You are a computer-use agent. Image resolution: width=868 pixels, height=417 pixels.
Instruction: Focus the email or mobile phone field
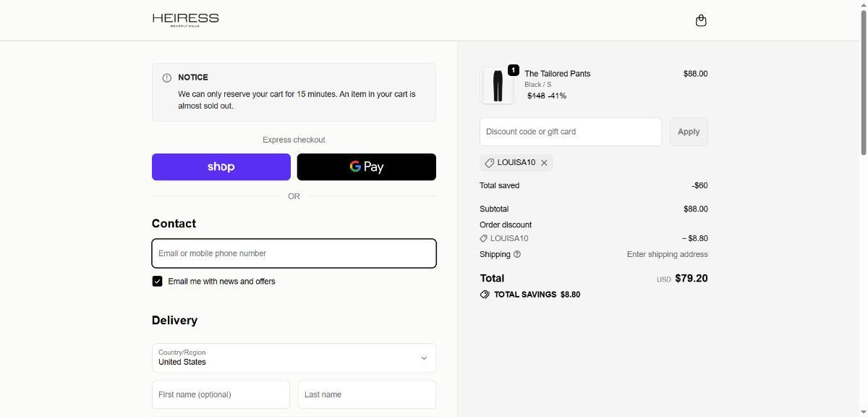pos(294,253)
